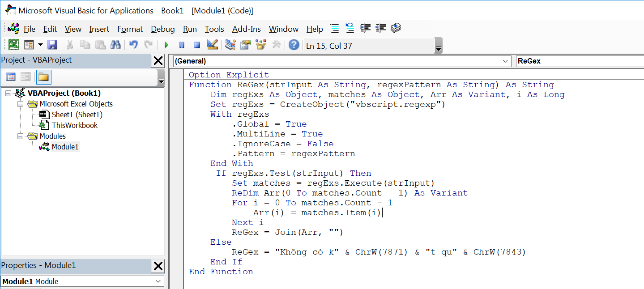Click the Undo arrow icon
The image size is (644, 289).
[x=133, y=44]
